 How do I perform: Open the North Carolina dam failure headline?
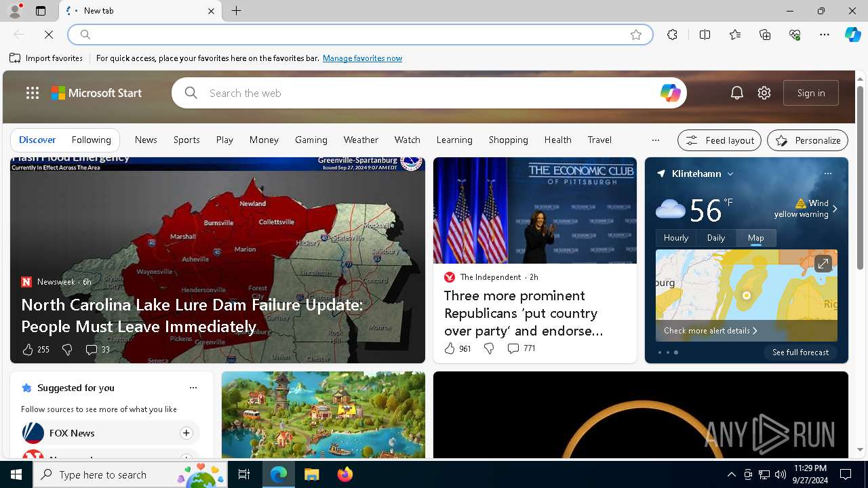pos(192,315)
